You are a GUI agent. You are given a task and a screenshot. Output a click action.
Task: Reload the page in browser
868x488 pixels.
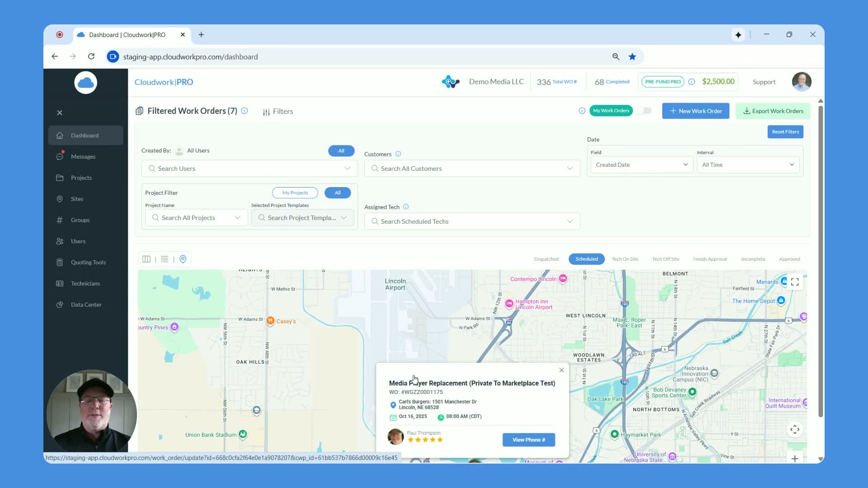[91, 57]
